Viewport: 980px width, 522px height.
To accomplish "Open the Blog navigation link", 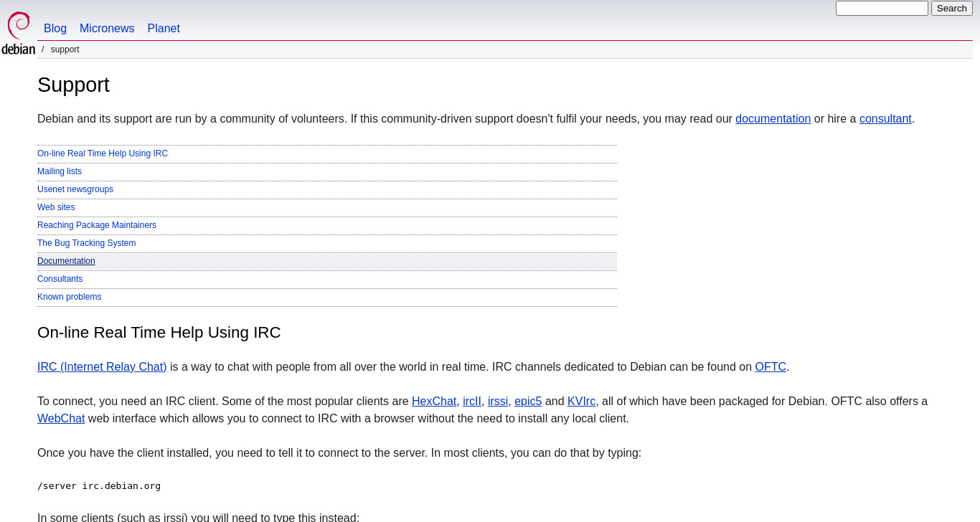I will [55, 29].
